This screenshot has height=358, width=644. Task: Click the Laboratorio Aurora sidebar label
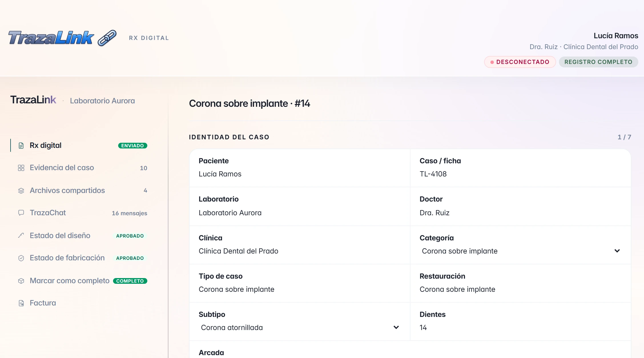point(102,101)
